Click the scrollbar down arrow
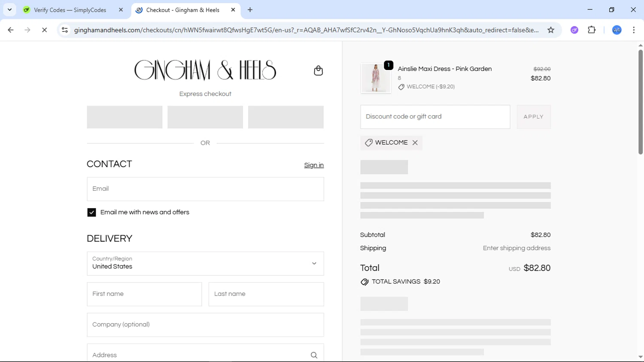 [640, 357]
